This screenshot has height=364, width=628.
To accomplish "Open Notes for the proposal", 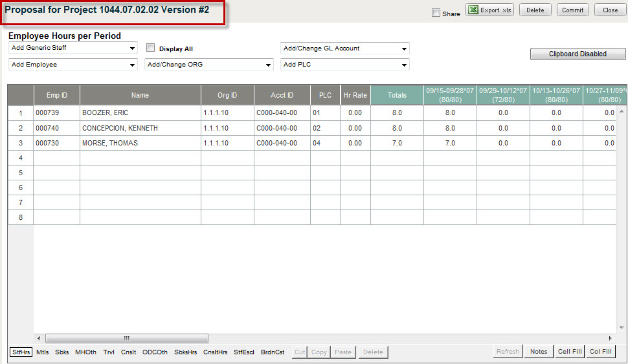I will (539, 352).
